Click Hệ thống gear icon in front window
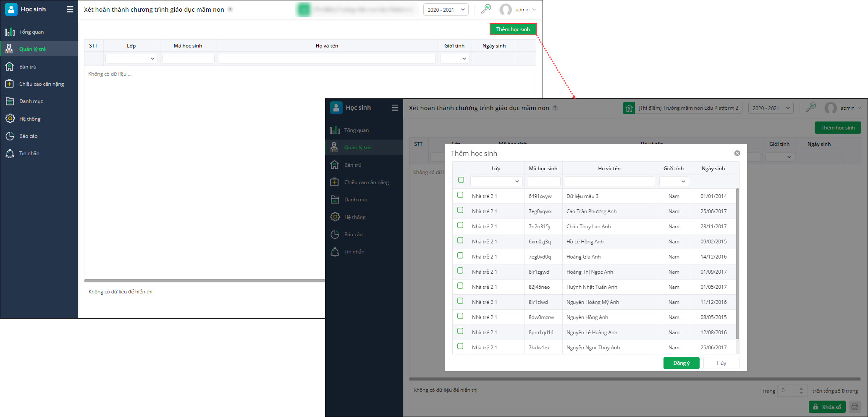 (x=335, y=217)
